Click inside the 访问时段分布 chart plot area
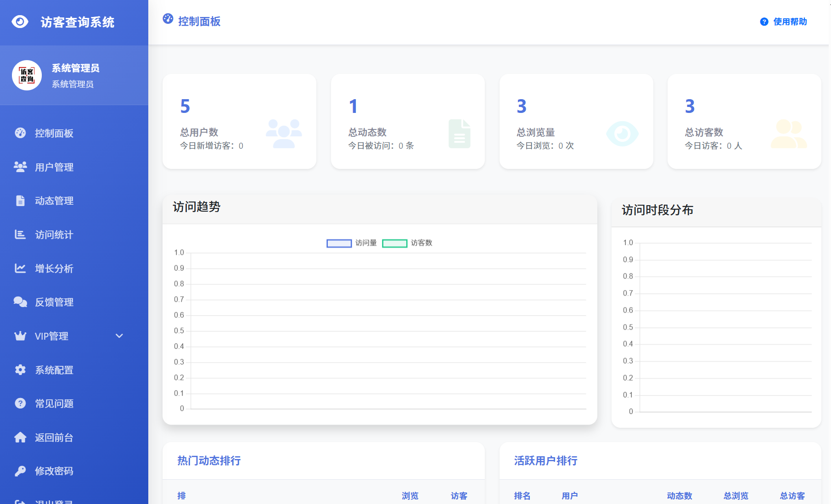The image size is (831, 504). (x=726, y=327)
